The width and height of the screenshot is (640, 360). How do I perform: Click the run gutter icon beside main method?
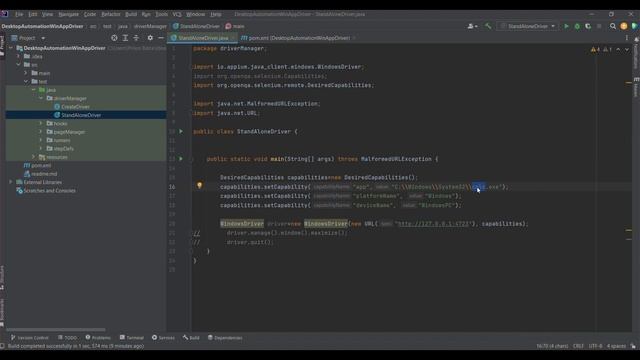(x=181, y=159)
